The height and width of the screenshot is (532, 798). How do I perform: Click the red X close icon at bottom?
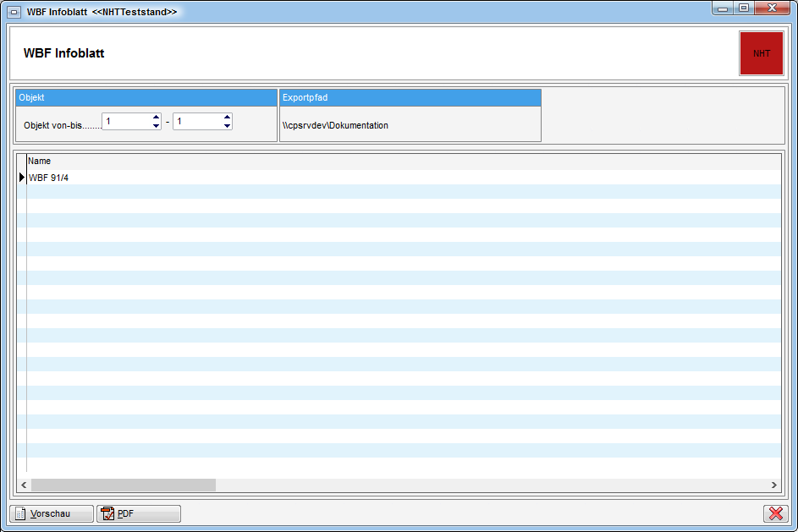(x=774, y=513)
